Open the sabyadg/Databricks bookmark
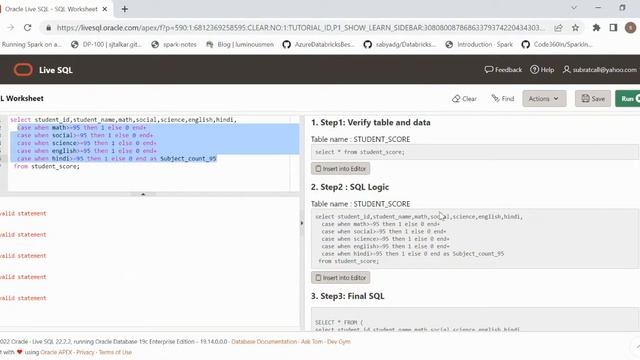Viewport: 640px width, 360px height. tap(400, 44)
